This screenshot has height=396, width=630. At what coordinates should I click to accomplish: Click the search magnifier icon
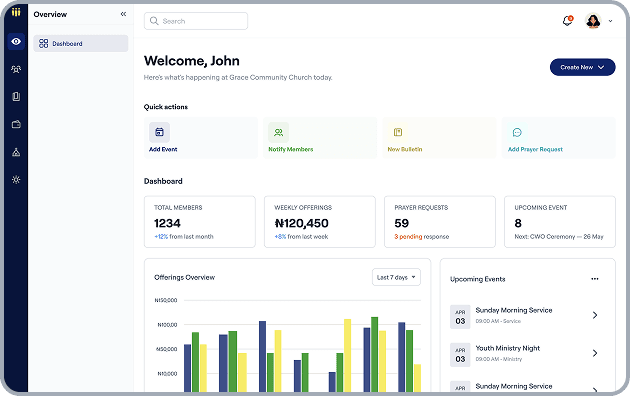(x=154, y=21)
